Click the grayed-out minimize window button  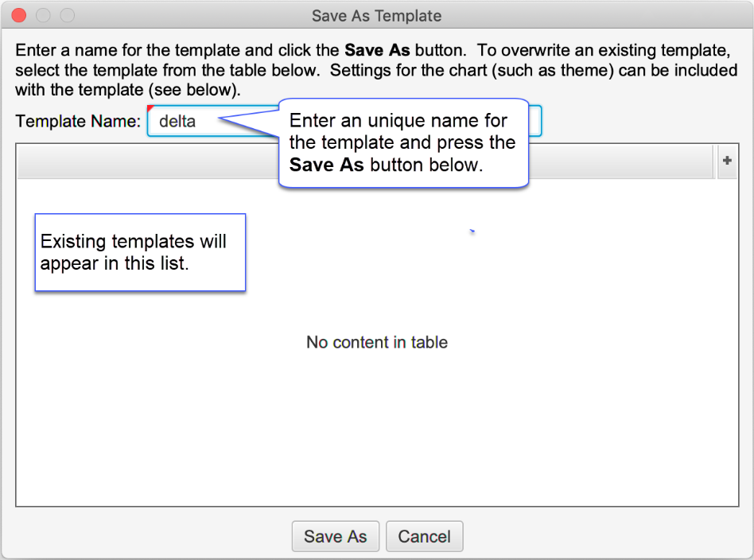click(x=44, y=15)
